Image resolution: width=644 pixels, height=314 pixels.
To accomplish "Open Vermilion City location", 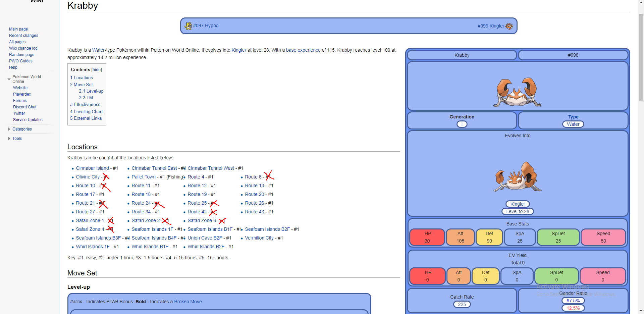I will click(x=259, y=238).
